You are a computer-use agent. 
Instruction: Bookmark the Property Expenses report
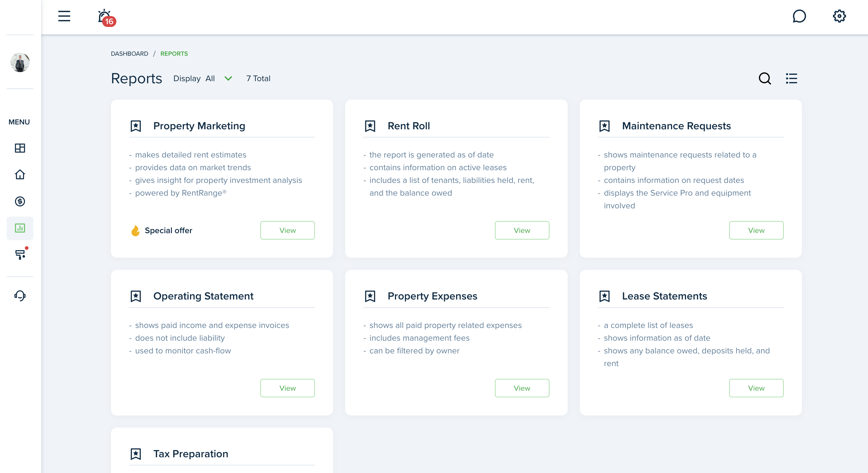370,296
